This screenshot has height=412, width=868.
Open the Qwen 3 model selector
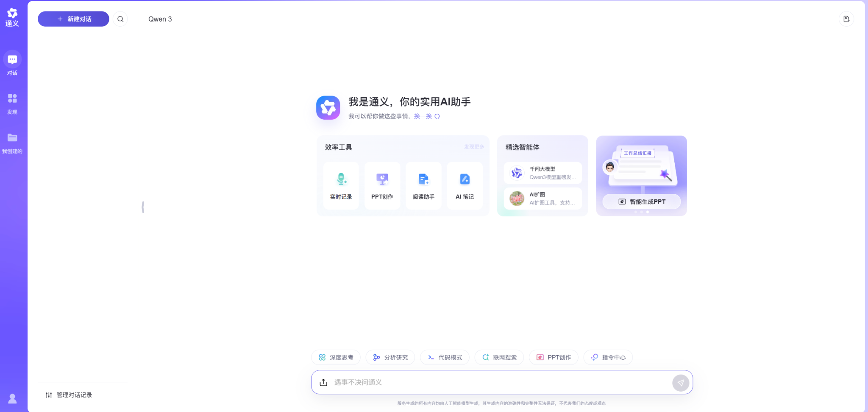[x=160, y=19]
